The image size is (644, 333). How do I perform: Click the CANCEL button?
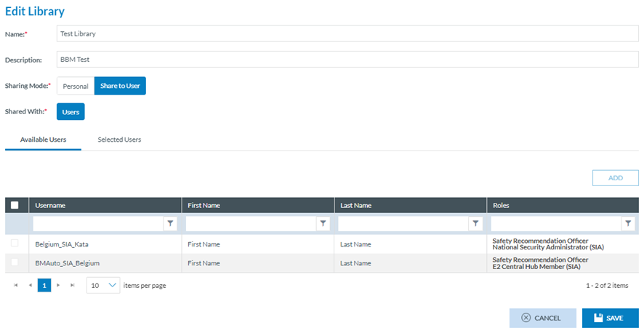(542, 318)
